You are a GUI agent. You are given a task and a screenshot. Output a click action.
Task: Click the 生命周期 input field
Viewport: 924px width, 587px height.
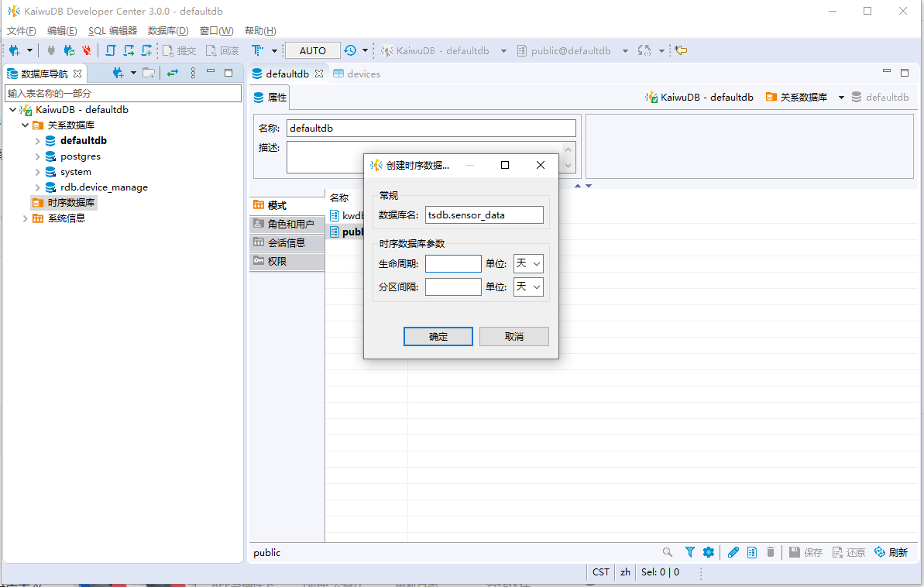(x=453, y=263)
